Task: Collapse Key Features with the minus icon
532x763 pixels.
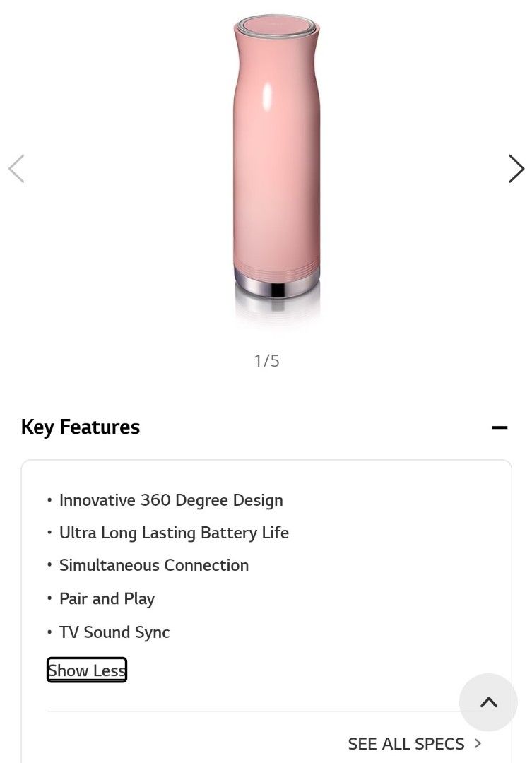Action: (500, 427)
